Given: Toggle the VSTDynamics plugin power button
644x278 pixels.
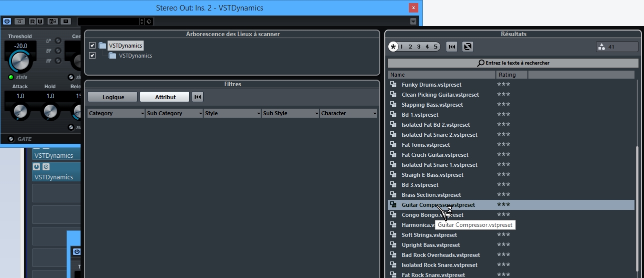Looking at the screenshot, I should (x=7, y=21).
